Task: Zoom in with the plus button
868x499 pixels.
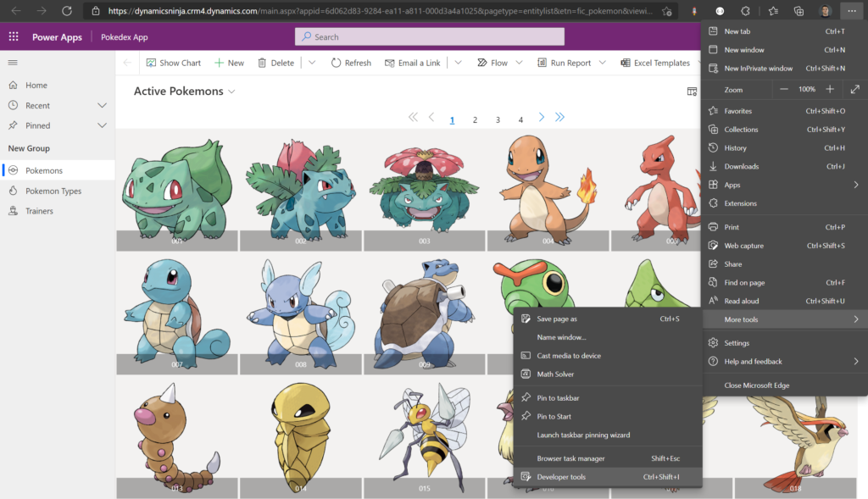Action: 830,89
